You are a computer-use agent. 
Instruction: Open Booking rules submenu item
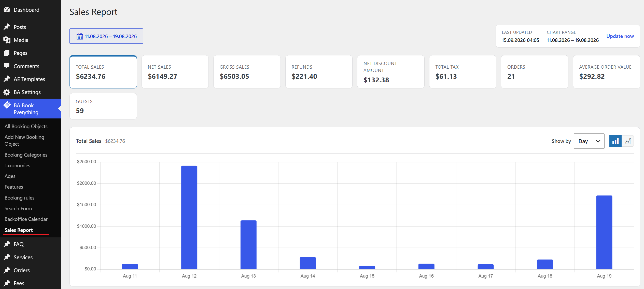19,198
